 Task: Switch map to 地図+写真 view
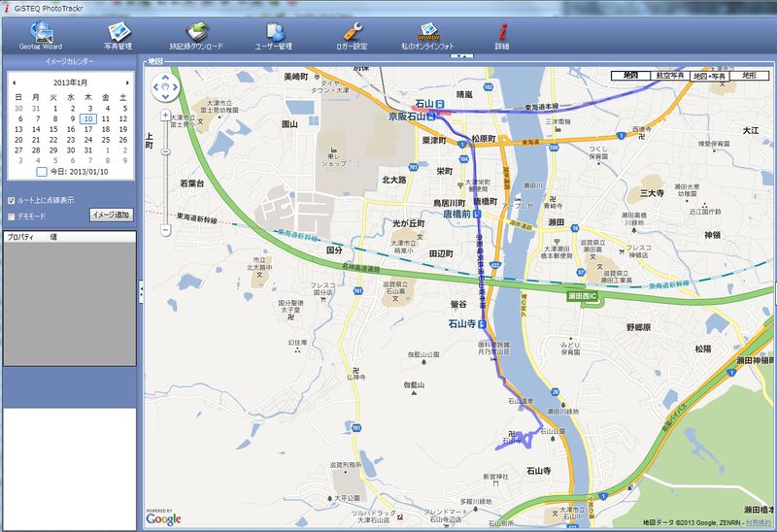pyautogui.click(x=710, y=76)
